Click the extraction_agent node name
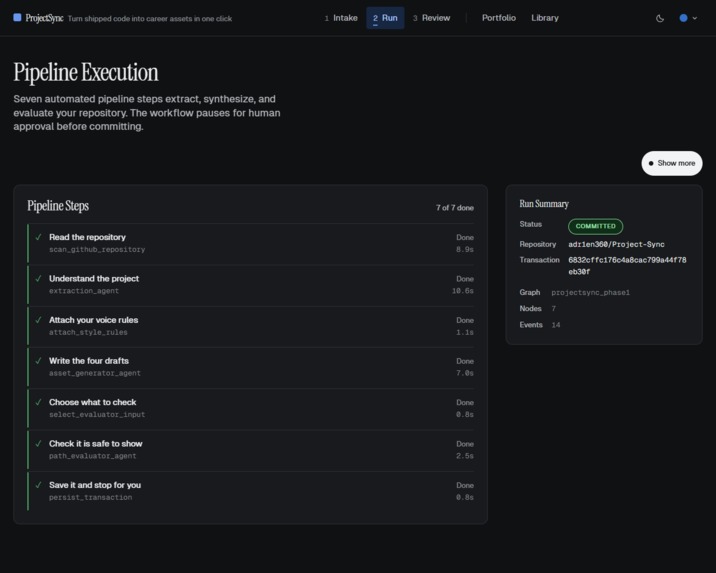The width and height of the screenshot is (716, 573). pyautogui.click(x=84, y=291)
